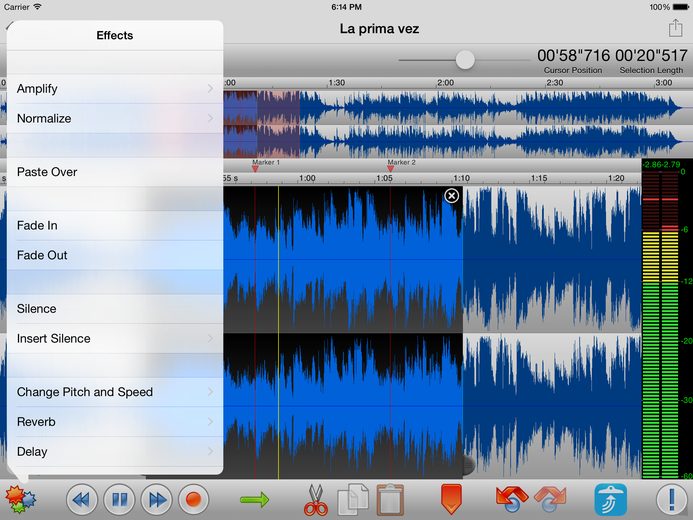Image resolution: width=693 pixels, height=520 pixels.
Task: Open the Reverb effect
Action: [115, 421]
